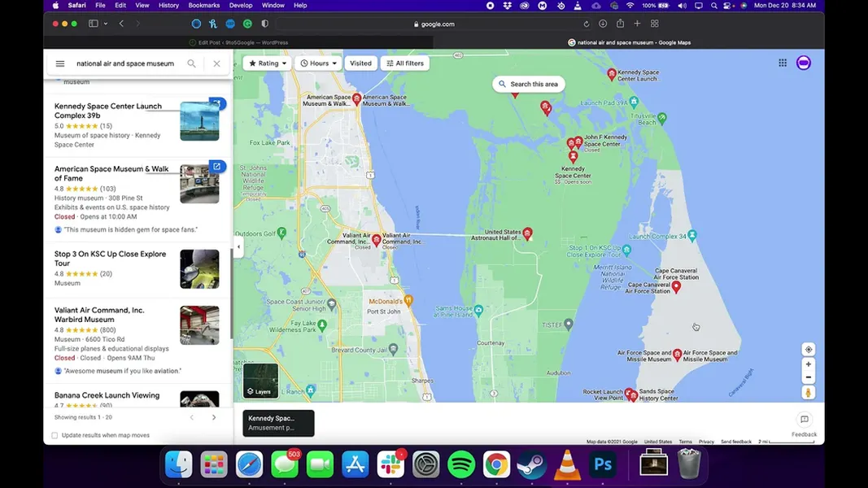Click the Valiant Air Command map pin

377,240
